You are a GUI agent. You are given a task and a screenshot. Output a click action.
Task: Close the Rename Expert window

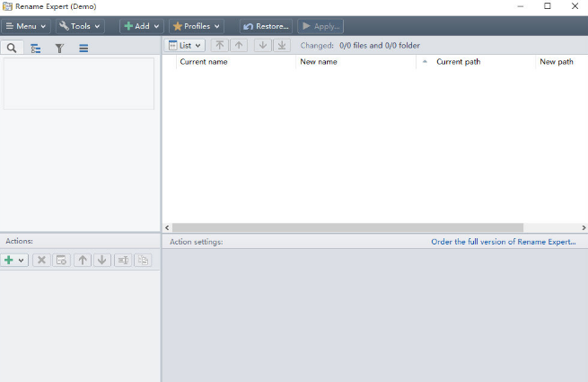click(575, 6)
